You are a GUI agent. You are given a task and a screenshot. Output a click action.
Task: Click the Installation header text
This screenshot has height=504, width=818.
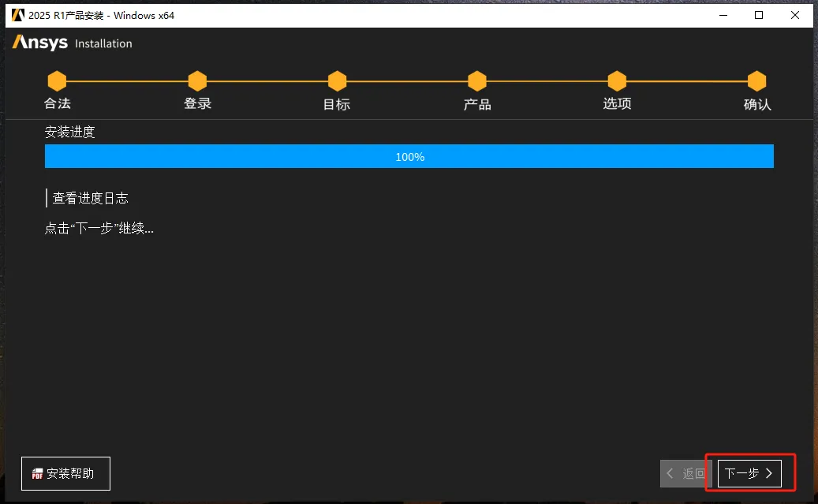103,43
